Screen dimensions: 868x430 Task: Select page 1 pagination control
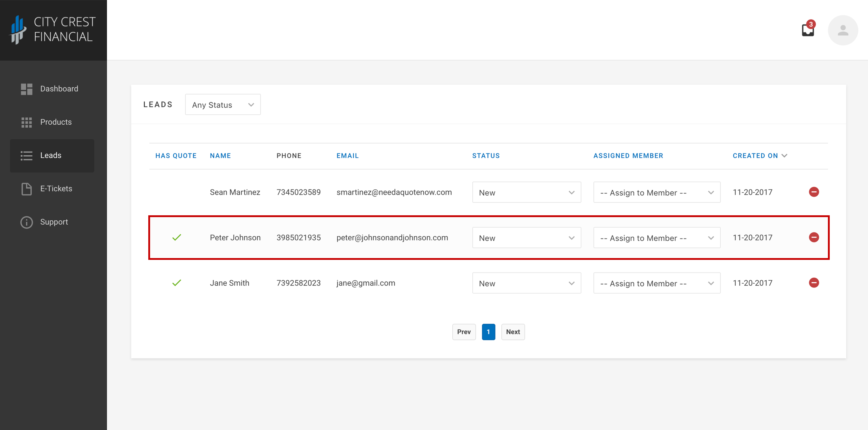(x=488, y=332)
